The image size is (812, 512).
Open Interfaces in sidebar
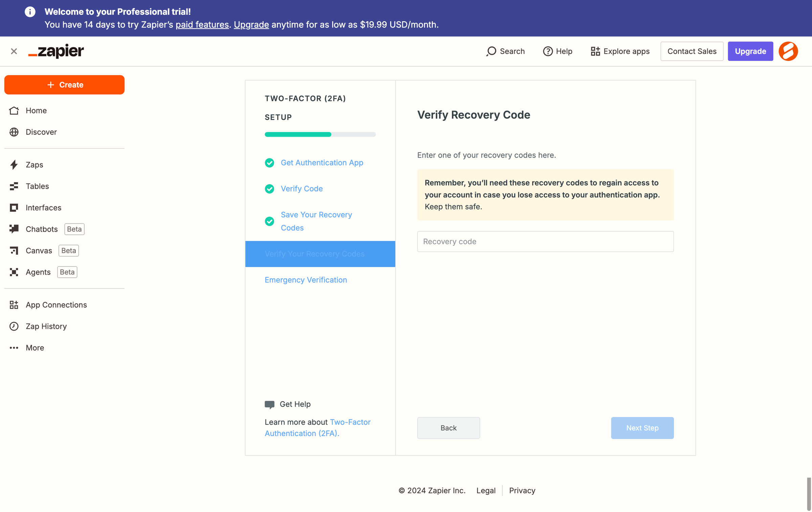pyautogui.click(x=64, y=208)
